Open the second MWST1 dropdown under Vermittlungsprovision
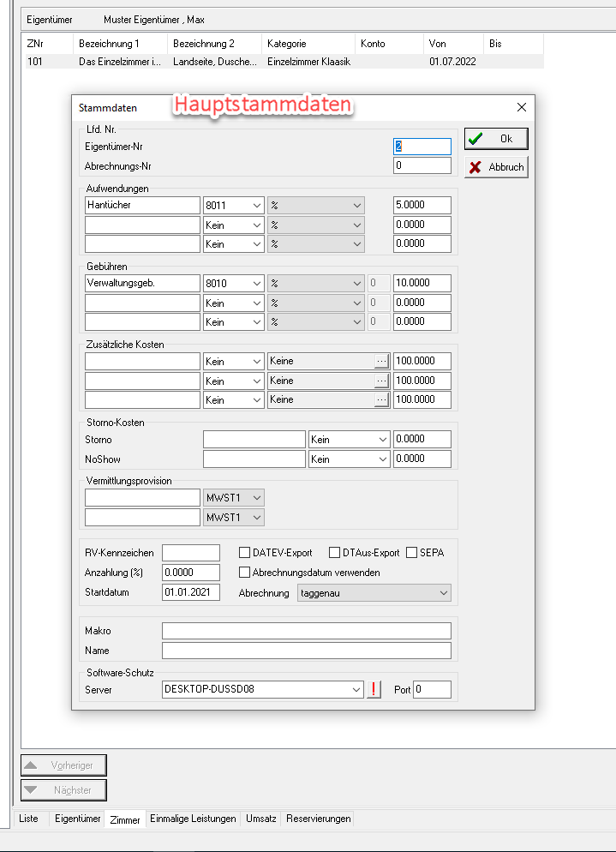 tap(234, 518)
